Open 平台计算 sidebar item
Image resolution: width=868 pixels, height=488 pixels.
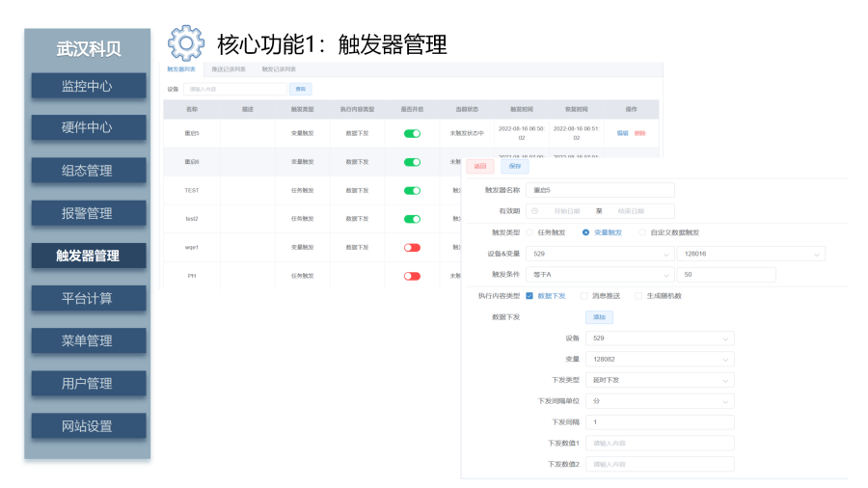click(x=89, y=298)
